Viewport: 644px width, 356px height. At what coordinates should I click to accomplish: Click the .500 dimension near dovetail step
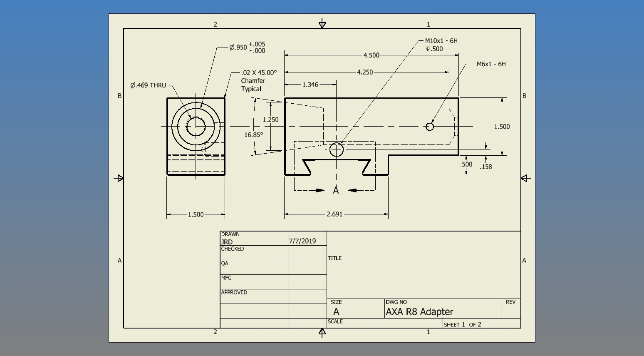click(x=466, y=164)
